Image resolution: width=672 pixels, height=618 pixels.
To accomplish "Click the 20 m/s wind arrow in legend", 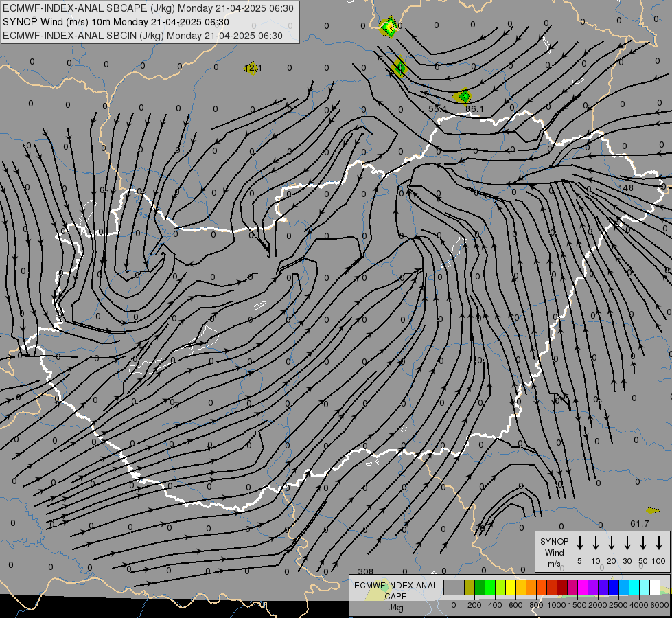I will coord(611,543).
